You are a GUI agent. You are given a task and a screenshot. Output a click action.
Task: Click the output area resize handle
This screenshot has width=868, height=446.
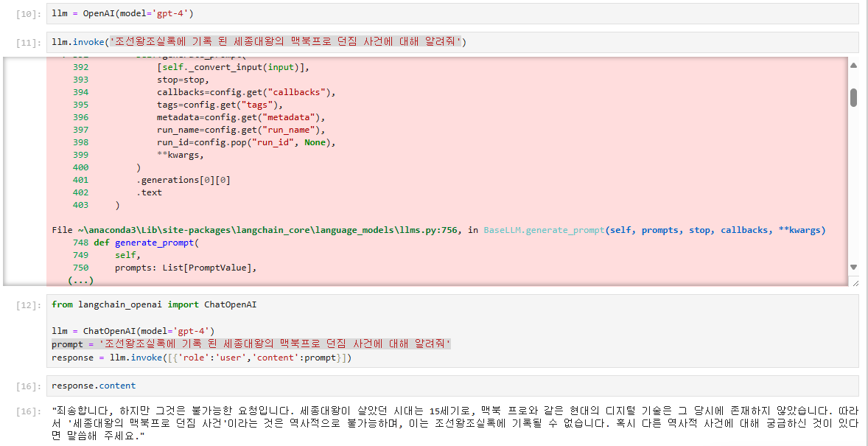855,282
